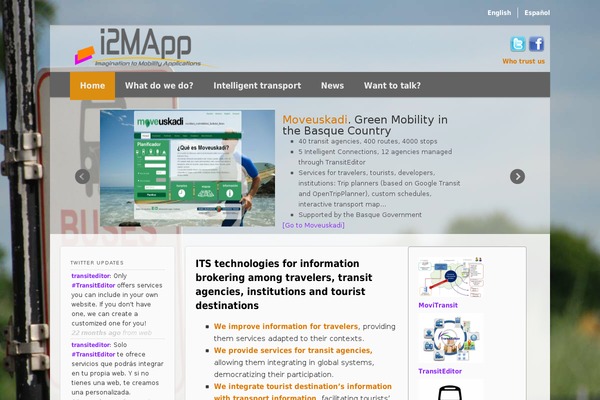The image size is (600, 400).
Task: Open #TransitEditor hashtag in English tweet
Action: (x=93, y=285)
